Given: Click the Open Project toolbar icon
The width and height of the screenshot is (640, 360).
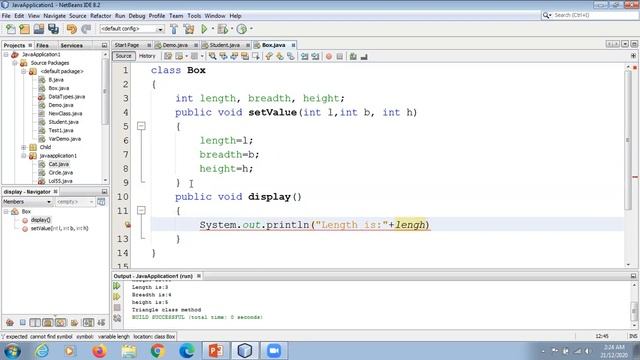Looking at the screenshot, I should [x=39, y=29].
